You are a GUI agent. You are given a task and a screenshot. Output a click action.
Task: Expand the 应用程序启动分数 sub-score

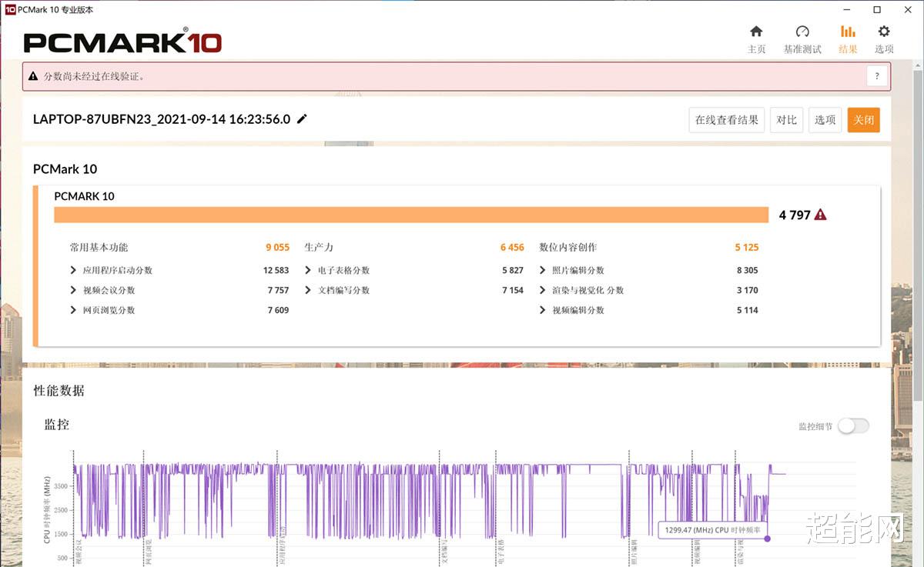74,270
